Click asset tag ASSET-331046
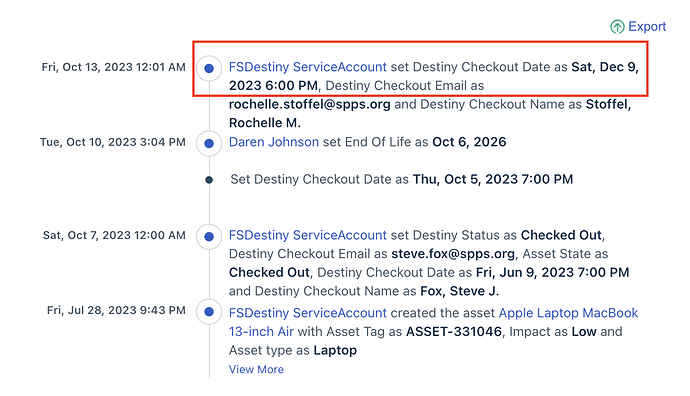Screen dimensions: 690x396 pyautogui.click(x=454, y=331)
